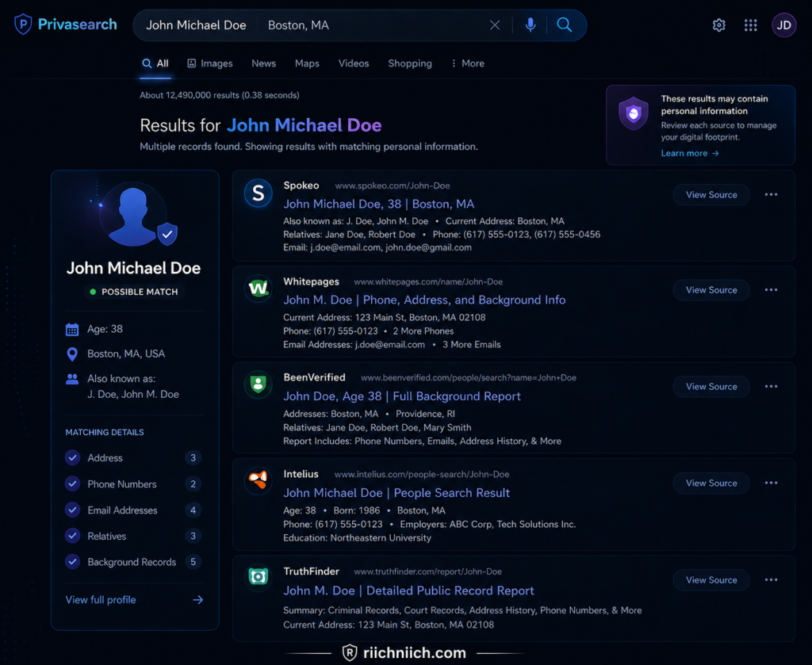Screen dimensions: 812x665
Task: Select the Intelius orange logo icon
Action: pyautogui.click(x=258, y=481)
